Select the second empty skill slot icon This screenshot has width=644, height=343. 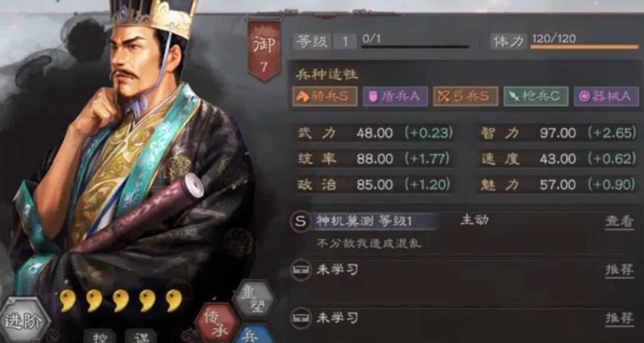coord(300,318)
